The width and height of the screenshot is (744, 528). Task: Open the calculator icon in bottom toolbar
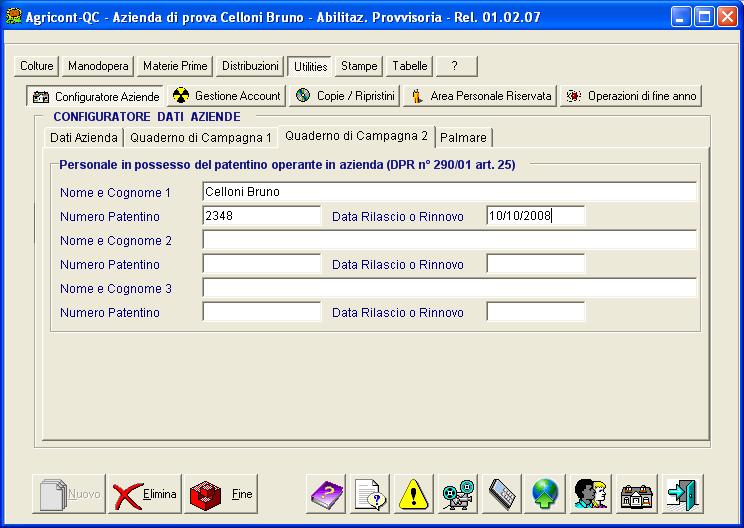click(502, 493)
